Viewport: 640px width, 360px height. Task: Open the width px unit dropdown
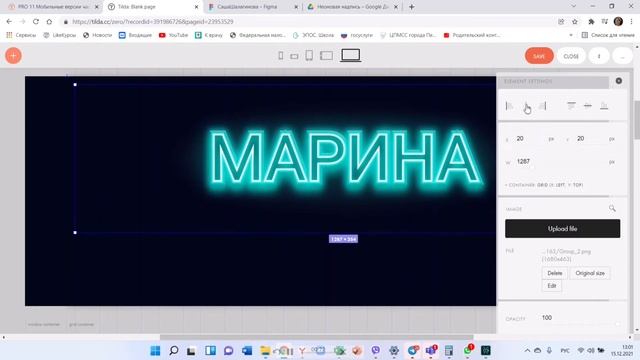click(612, 162)
